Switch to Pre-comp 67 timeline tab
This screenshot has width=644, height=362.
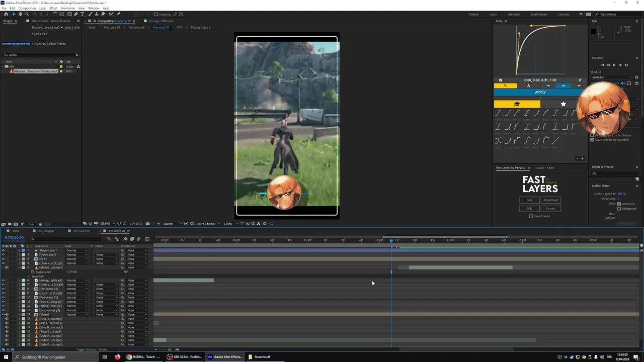pos(46,231)
